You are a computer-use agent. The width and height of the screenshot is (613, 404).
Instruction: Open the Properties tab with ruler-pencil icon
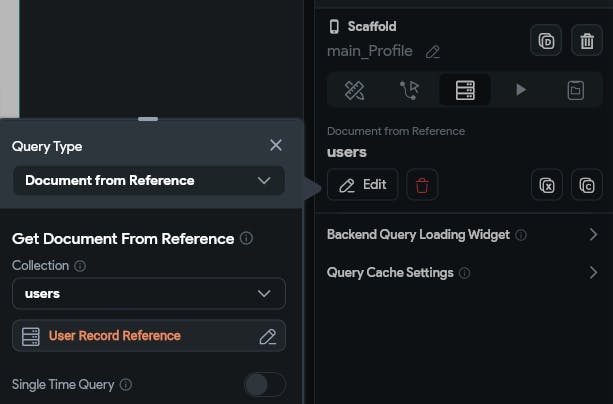pyautogui.click(x=355, y=90)
